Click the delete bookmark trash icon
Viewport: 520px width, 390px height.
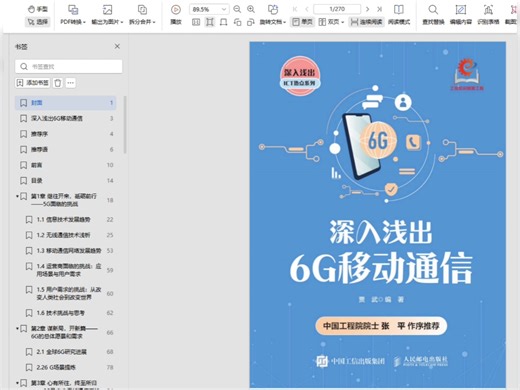[x=58, y=83]
